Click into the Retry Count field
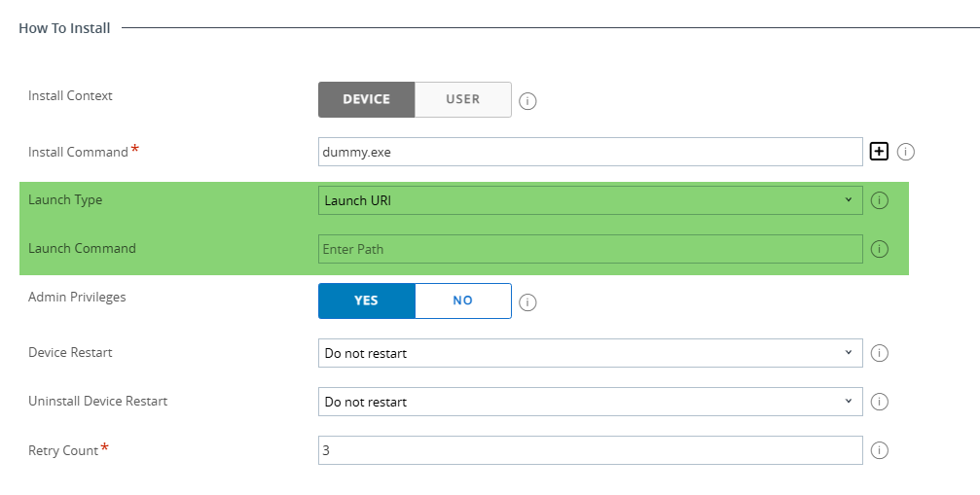This screenshot has height=495, width=980. (x=590, y=450)
